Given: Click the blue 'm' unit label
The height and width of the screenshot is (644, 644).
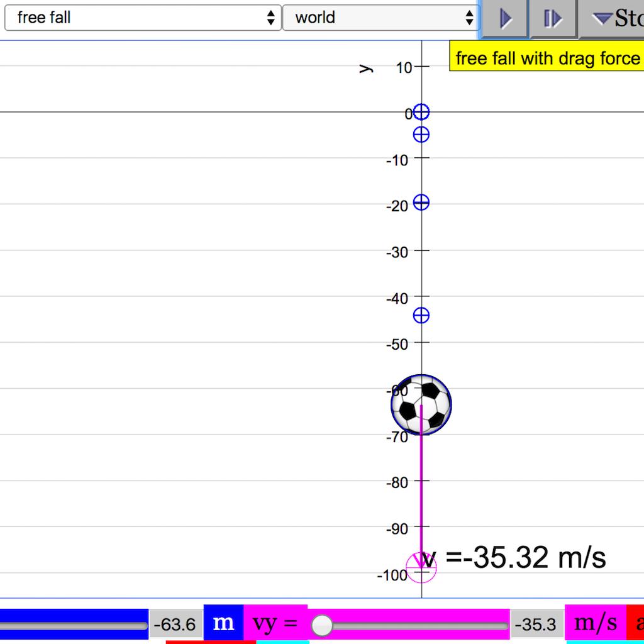Looking at the screenshot, I should tap(223, 623).
